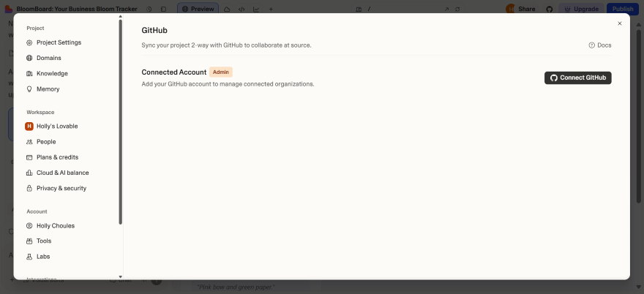Click the BloomBoard project title
This screenshot has height=294, width=644.
click(x=77, y=9)
